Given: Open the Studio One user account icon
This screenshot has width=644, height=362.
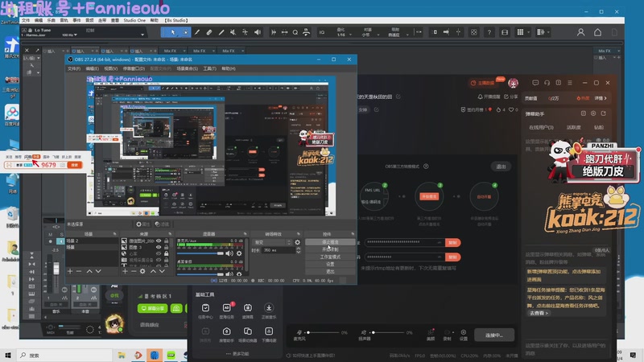Looking at the screenshot, I should tap(580, 32).
